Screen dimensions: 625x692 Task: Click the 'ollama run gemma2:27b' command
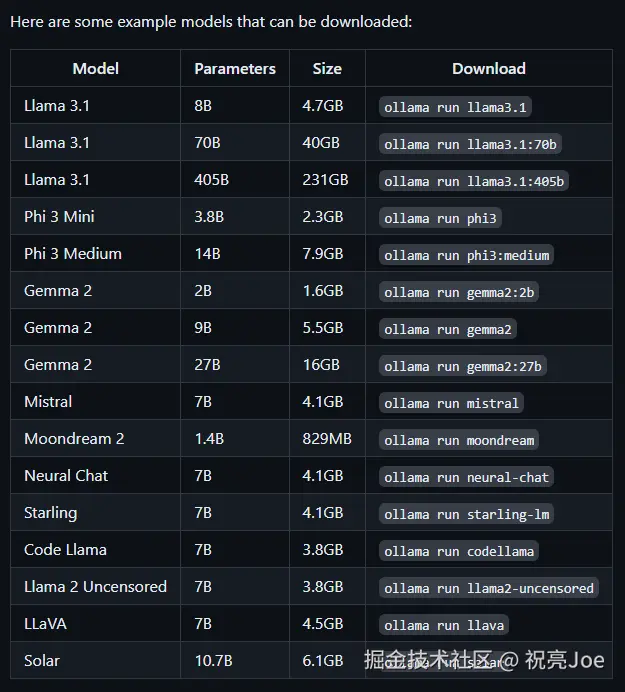pos(463,366)
